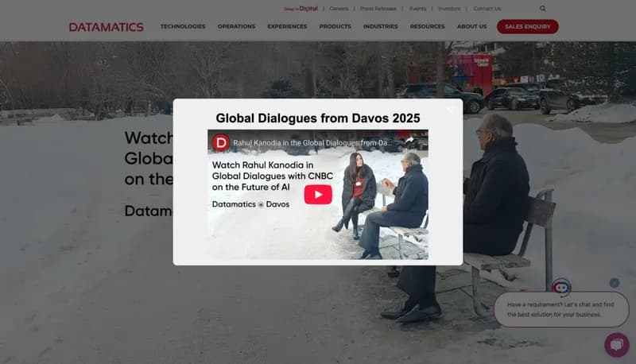Go to Datamatics logo homepage
The height and width of the screenshot is (364, 636).
pyautogui.click(x=107, y=27)
